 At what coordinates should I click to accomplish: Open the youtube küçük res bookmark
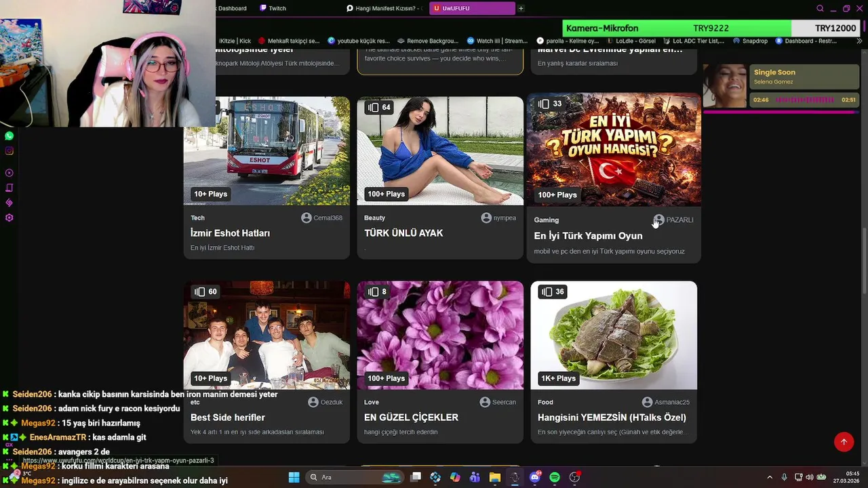(359, 41)
